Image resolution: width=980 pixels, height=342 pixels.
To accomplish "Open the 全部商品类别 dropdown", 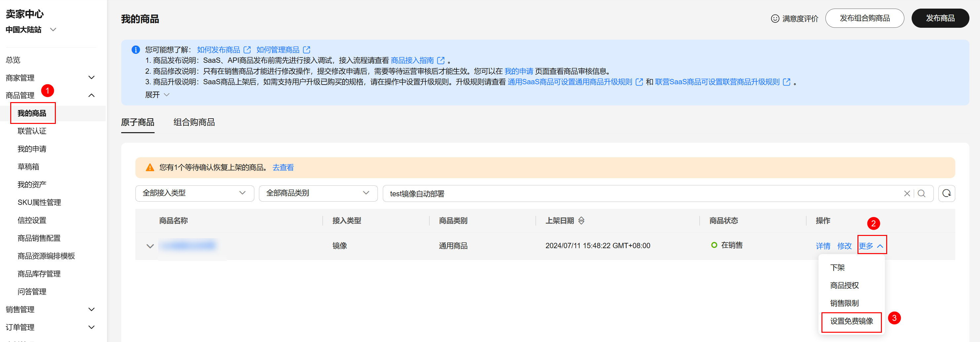I will click(318, 193).
